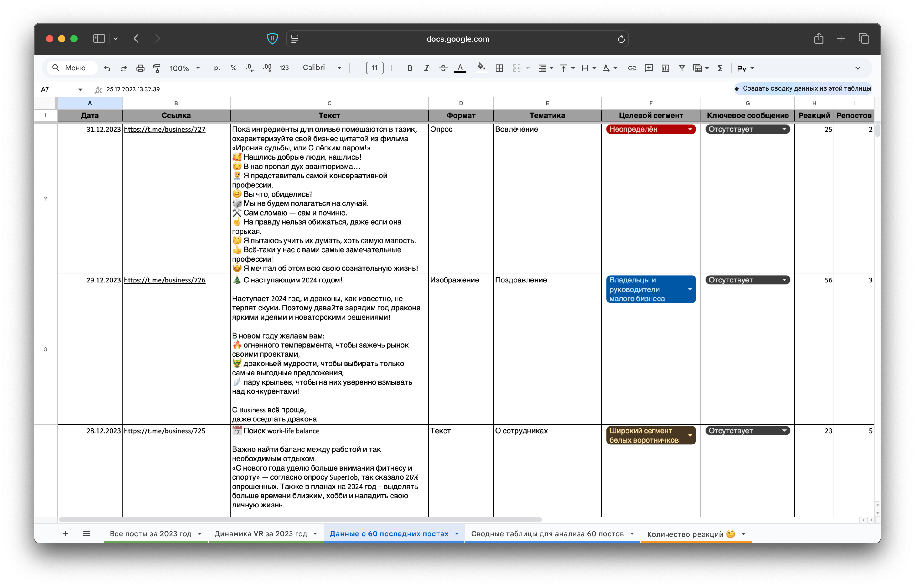915x588 pixels.
Task: Click the create filter funnel icon
Action: point(681,68)
